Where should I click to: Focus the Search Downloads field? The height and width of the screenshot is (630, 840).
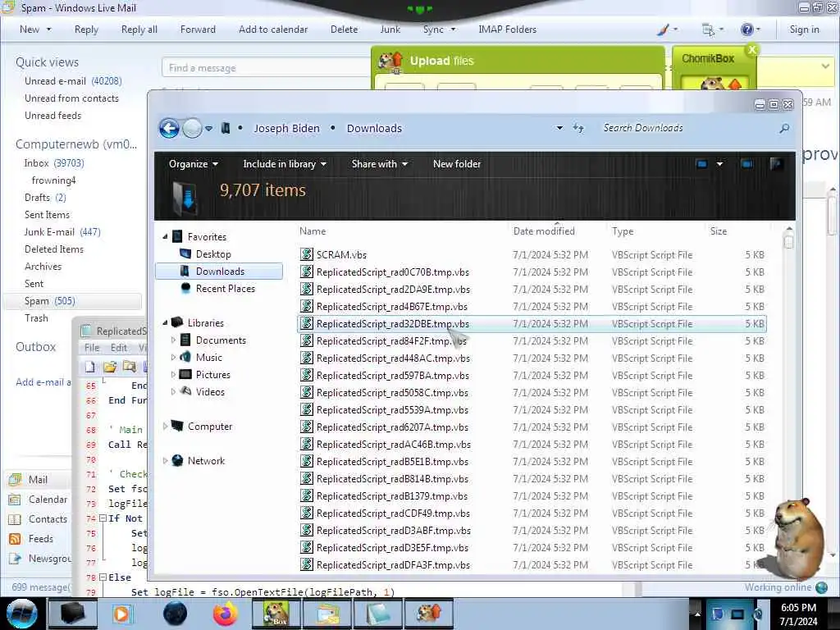coord(688,128)
